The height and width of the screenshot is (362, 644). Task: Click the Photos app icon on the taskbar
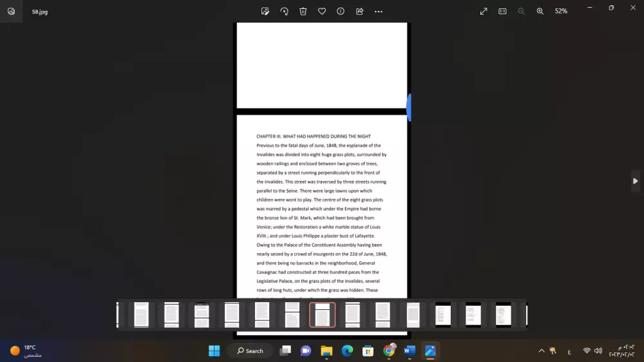click(430, 351)
